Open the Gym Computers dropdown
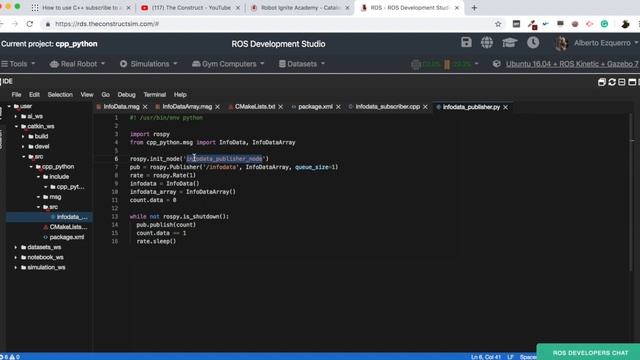 [x=228, y=64]
